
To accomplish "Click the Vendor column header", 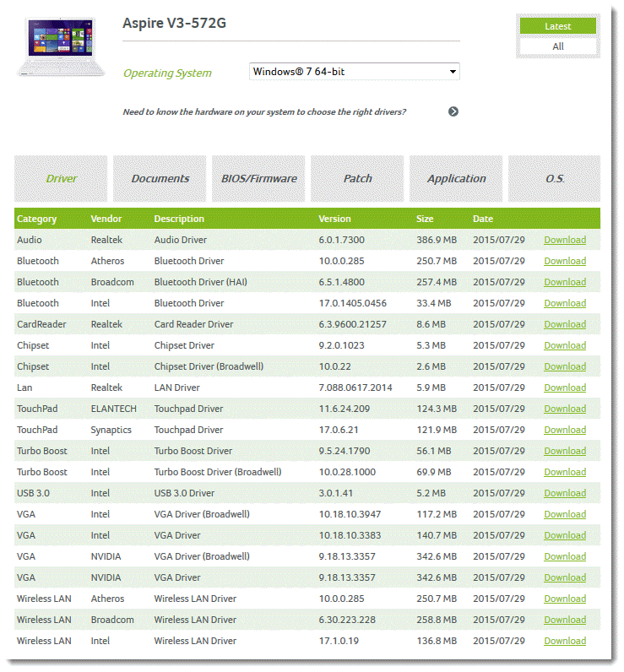I will pos(106,219).
